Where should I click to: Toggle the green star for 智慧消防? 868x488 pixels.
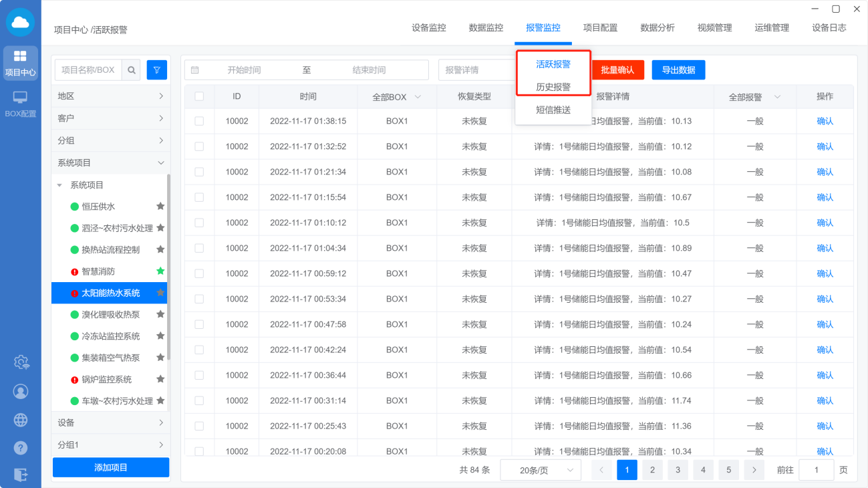pos(160,271)
